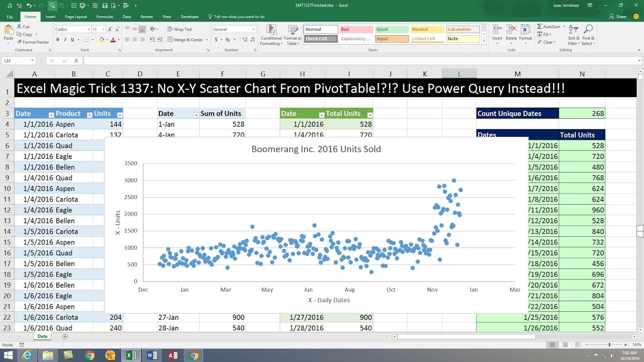
Task: Toggle Bold formatting
Action: (x=58, y=40)
